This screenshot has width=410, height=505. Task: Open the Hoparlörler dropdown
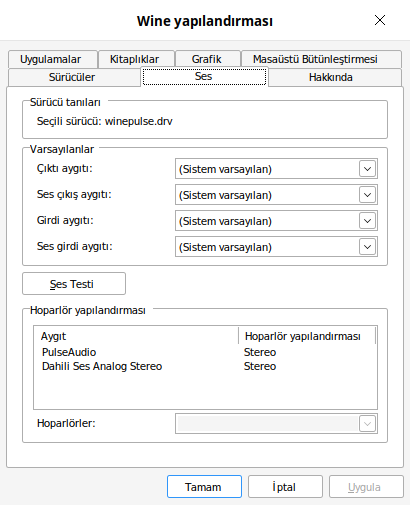coord(276,424)
